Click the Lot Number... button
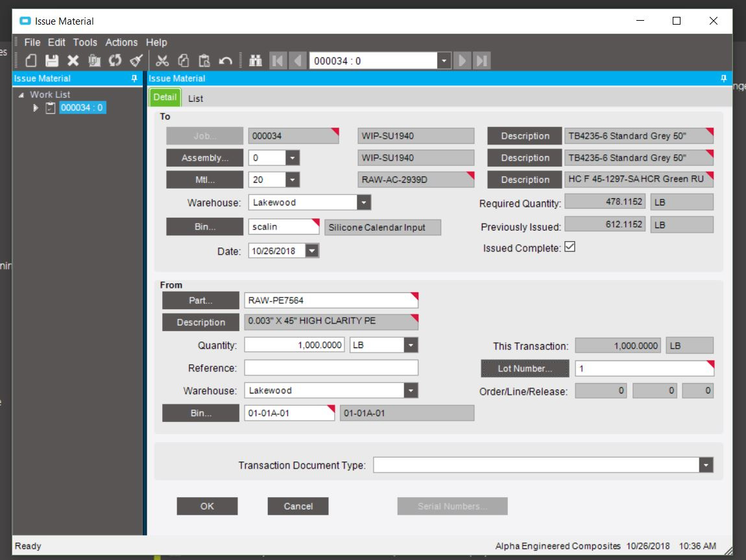Image resolution: width=746 pixels, height=560 pixels. (525, 368)
